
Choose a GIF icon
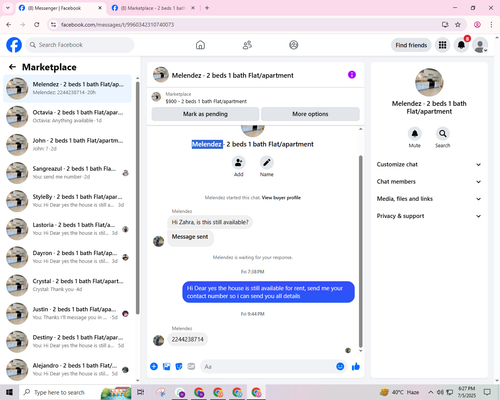click(x=191, y=367)
